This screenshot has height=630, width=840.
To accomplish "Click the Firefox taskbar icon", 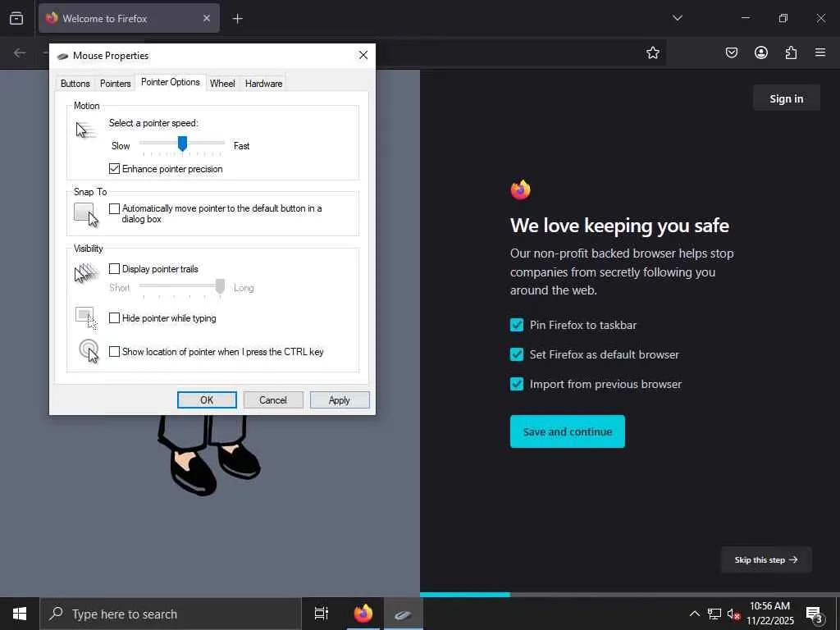I will [363, 614].
